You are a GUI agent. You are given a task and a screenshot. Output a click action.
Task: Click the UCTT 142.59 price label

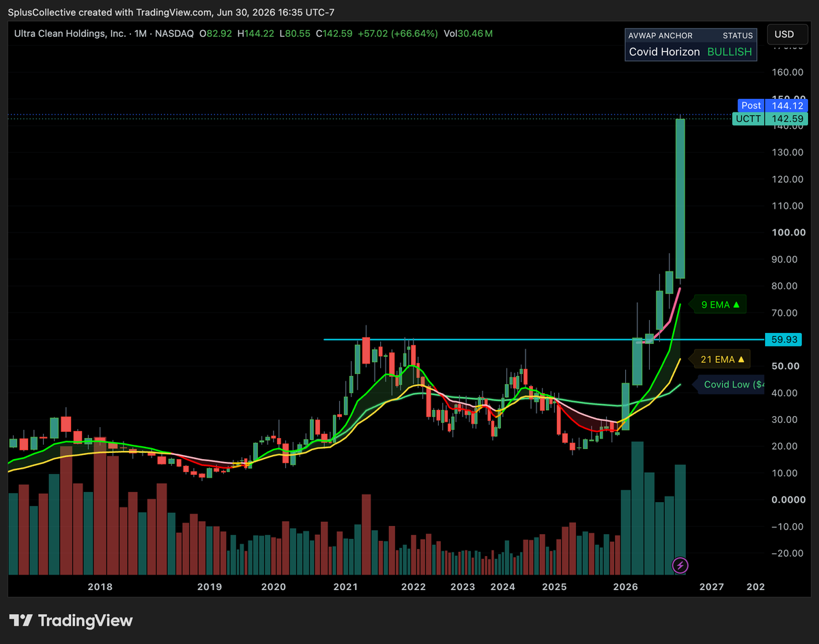click(x=770, y=119)
